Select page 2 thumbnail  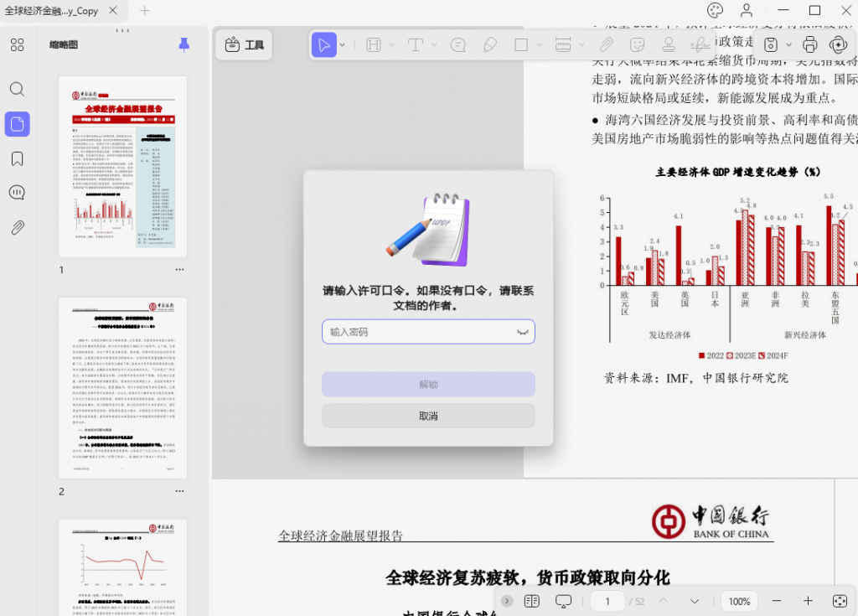click(x=122, y=388)
